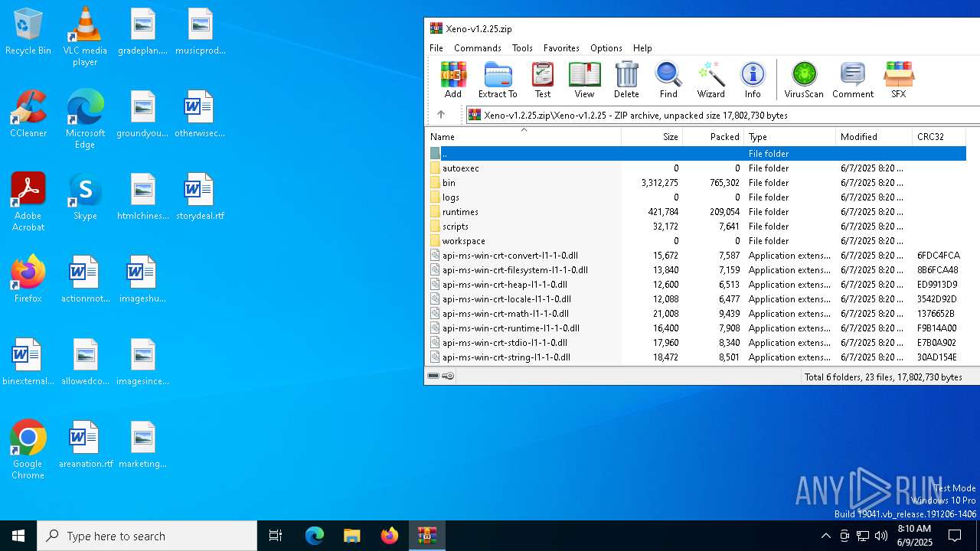Open the Tools menu

(x=522, y=47)
